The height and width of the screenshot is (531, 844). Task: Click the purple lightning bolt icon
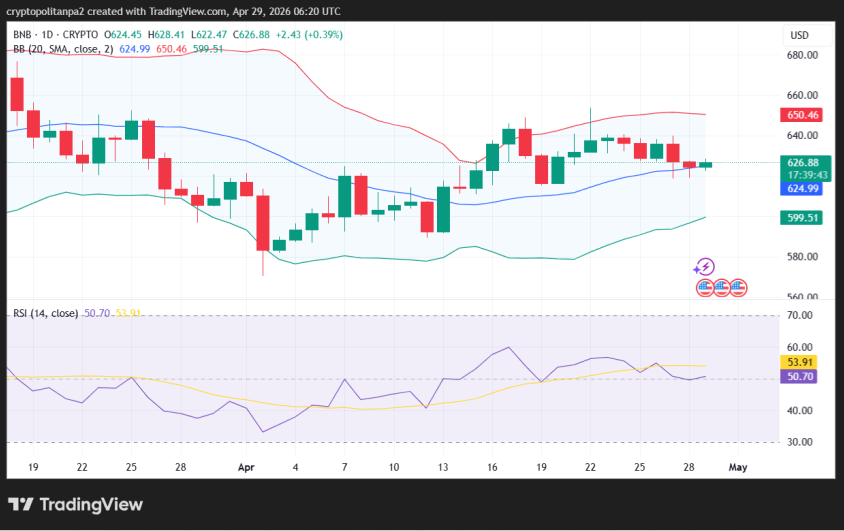click(x=704, y=266)
